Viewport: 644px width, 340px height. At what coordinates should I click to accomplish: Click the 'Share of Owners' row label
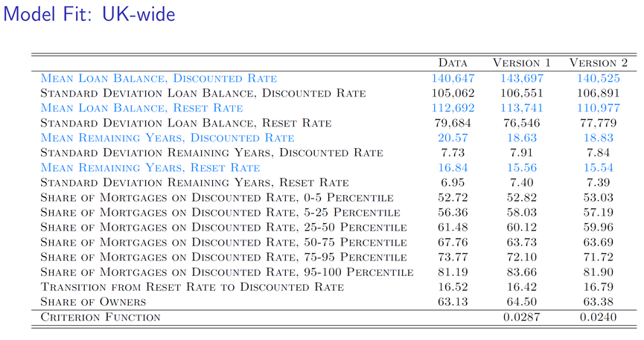92,302
